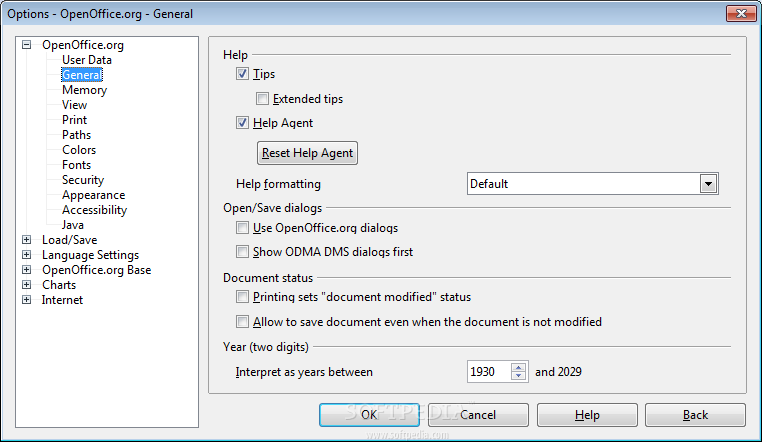
Task: Confirm settings with the OK button
Action: 369,415
